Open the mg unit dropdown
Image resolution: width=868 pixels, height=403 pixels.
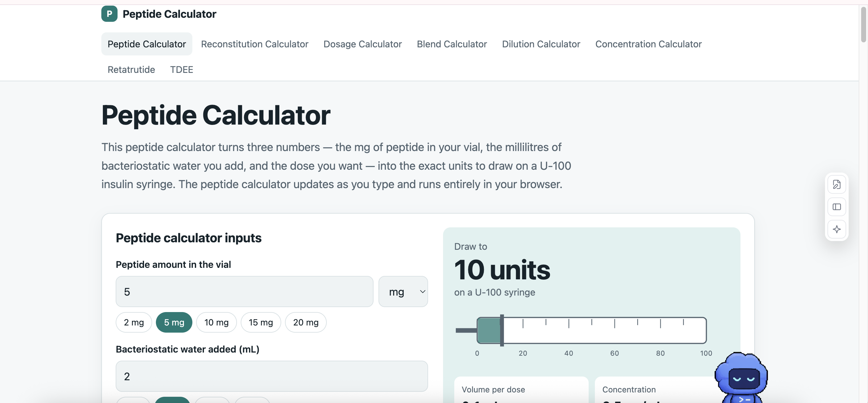click(x=403, y=292)
